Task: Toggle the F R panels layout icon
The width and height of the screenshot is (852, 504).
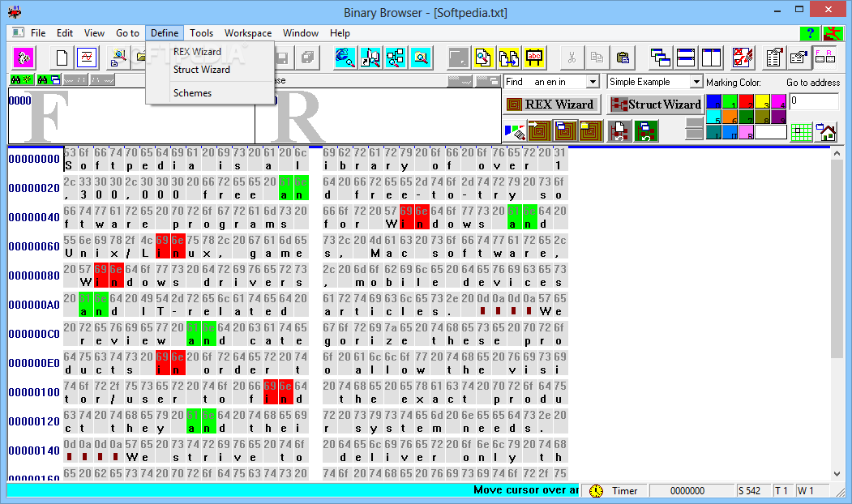Action: (x=824, y=57)
